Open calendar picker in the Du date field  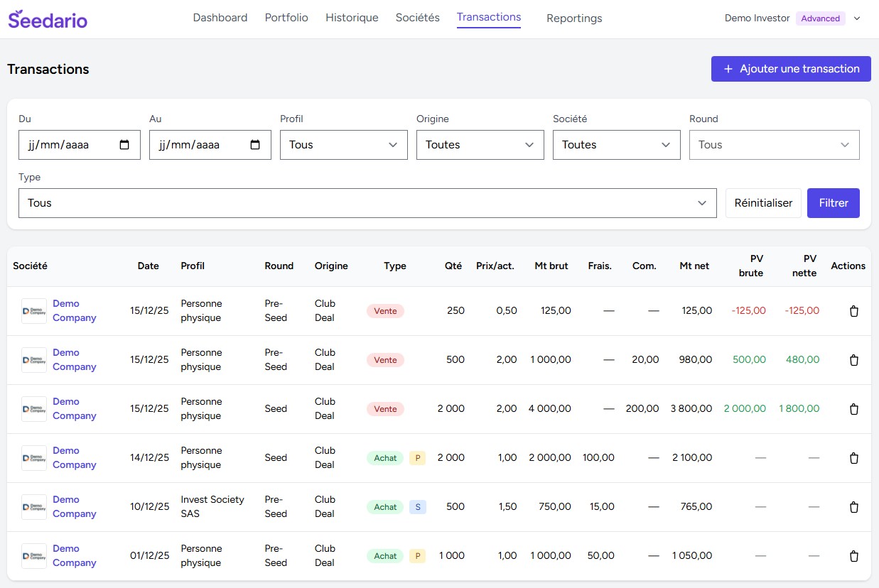click(x=124, y=145)
